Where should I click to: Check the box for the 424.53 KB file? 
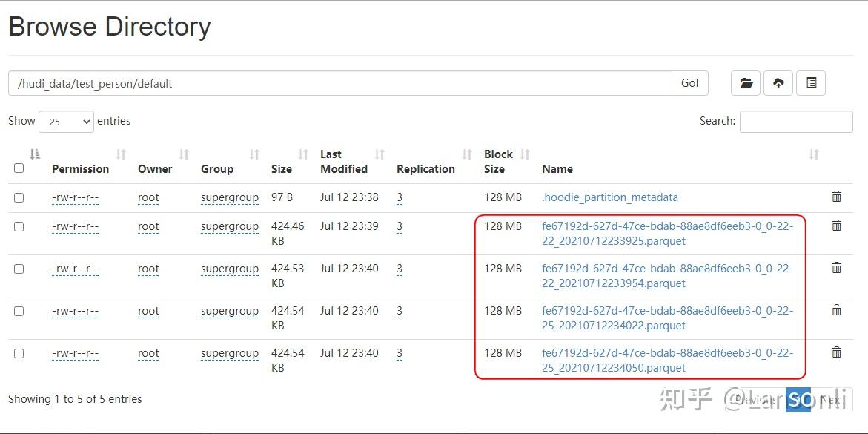coord(19,269)
